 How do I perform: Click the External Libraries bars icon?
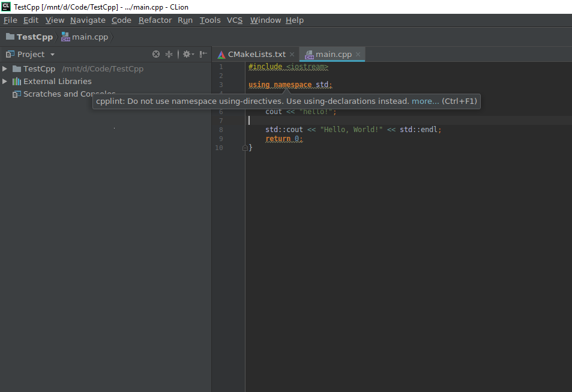point(17,82)
